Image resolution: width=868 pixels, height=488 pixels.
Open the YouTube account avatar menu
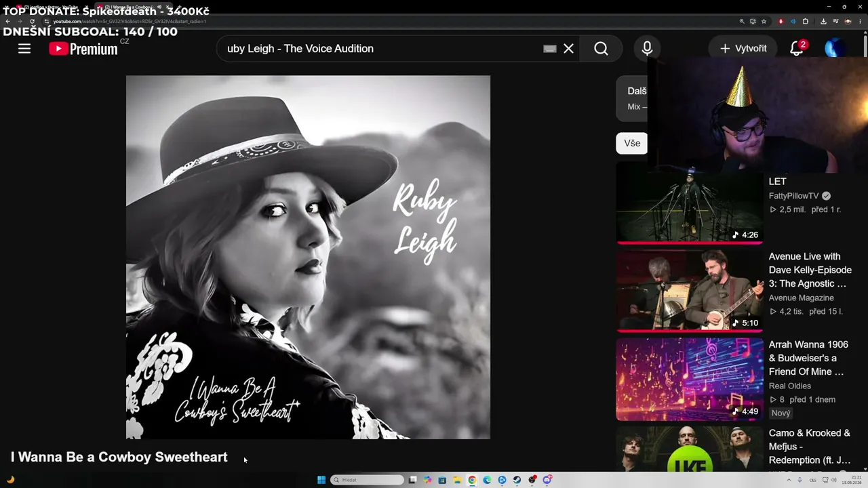[835, 48]
